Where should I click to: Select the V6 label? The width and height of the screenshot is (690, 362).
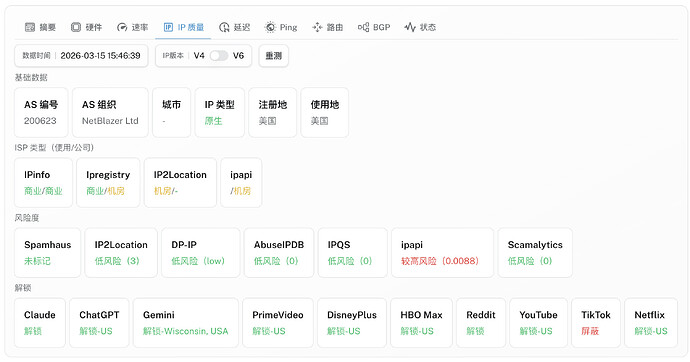[239, 55]
